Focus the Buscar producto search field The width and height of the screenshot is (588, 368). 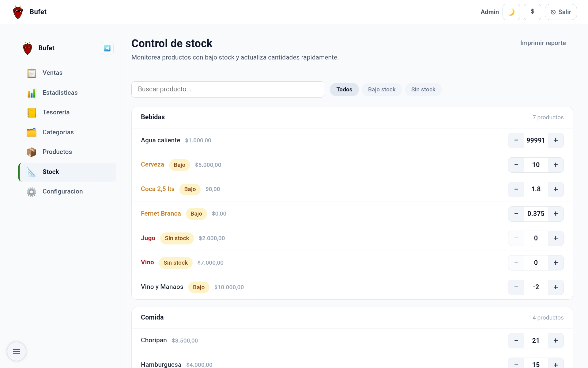click(x=228, y=89)
